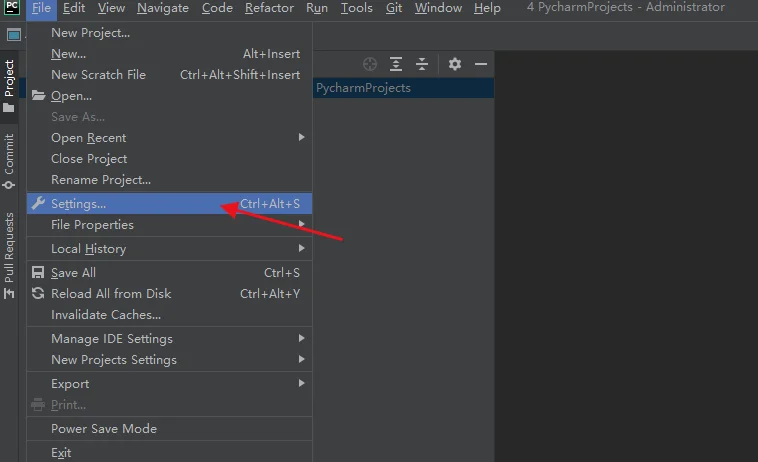
Task: Click the Collapse All icon in project panel
Action: 422,64
